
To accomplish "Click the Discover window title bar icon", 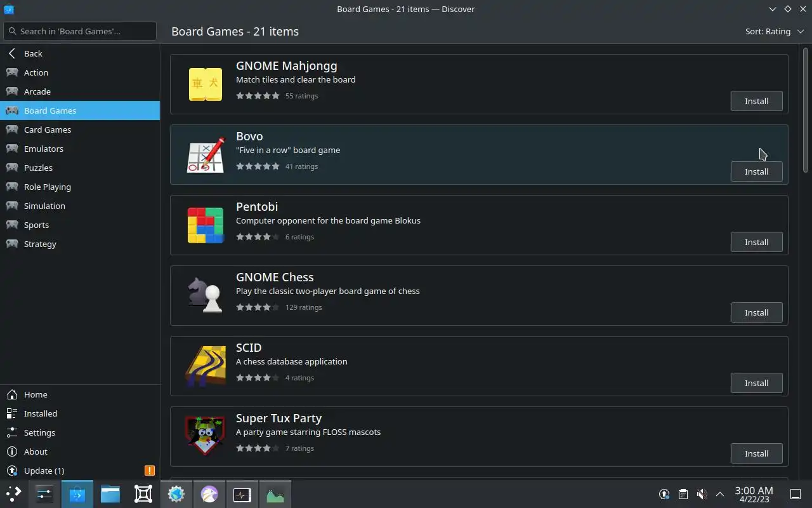I will click(x=9, y=9).
